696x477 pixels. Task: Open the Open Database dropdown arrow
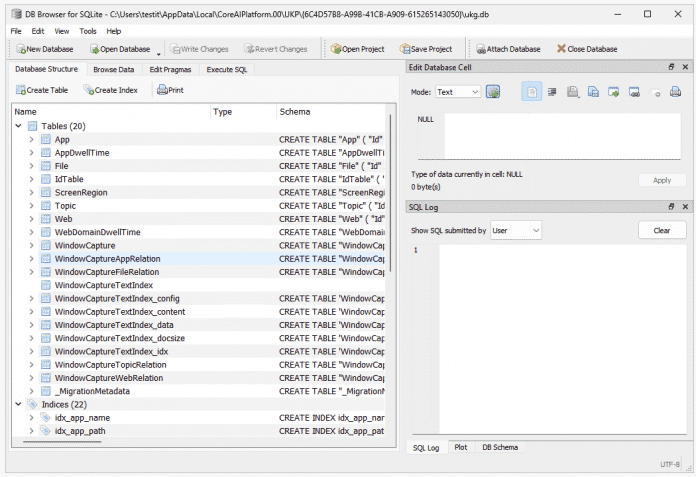click(158, 54)
